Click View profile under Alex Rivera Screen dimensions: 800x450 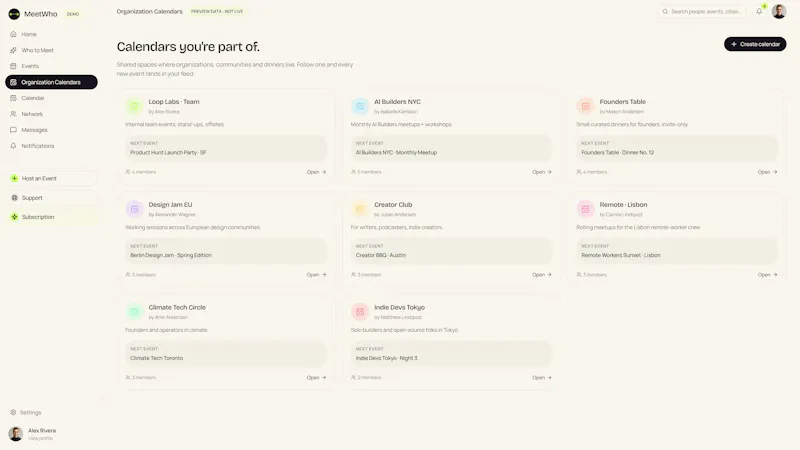40,438
